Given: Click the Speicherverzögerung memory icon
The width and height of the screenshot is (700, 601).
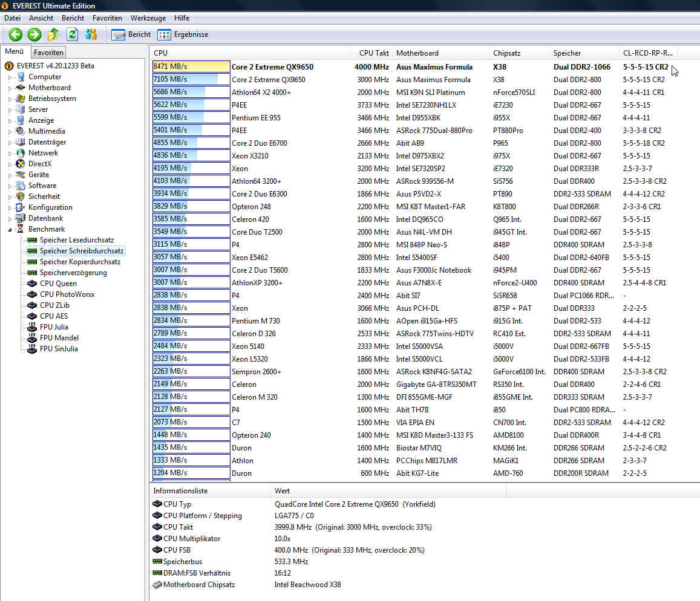Looking at the screenshot, I should coord(31,273).
